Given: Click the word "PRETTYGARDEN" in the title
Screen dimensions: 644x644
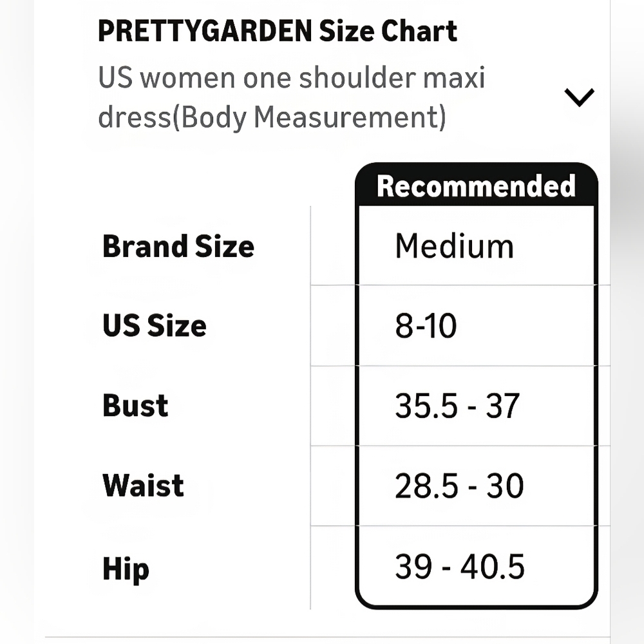Looking at the screenshot, I should [205, 31].
